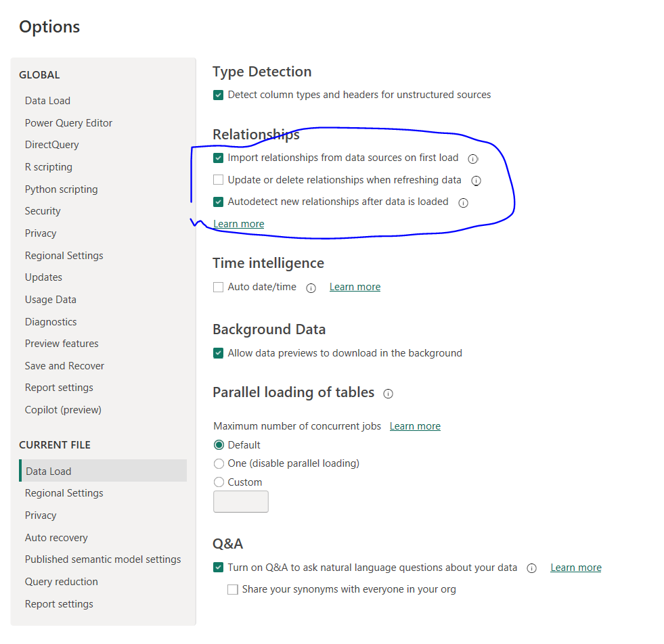Go to Updates options
Viewport: 664px width, 644px height.
(43, 277)
